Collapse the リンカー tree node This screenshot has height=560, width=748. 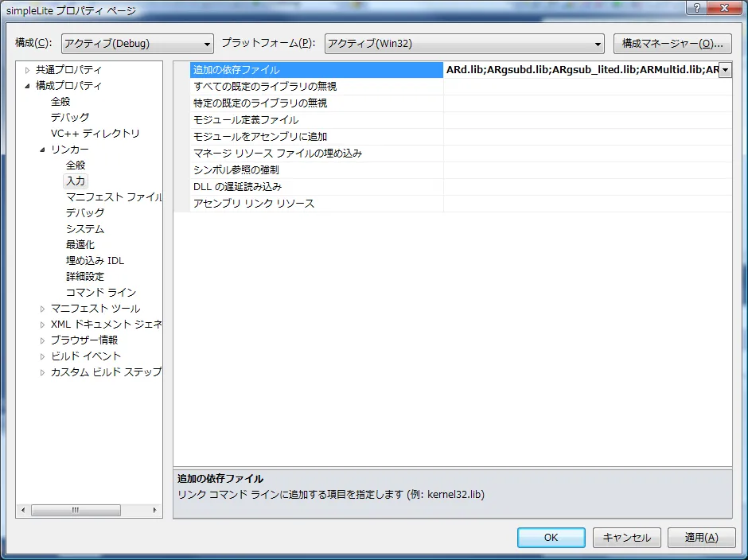click(x=42, y=150)
